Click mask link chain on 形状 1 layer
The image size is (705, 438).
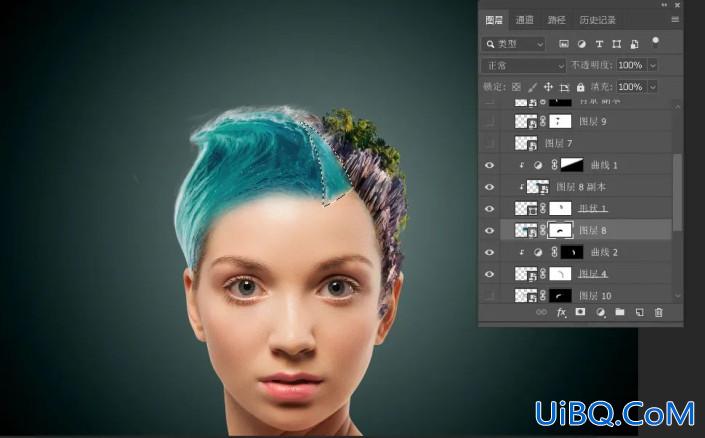pyautogui.click(x=543, y=209)
